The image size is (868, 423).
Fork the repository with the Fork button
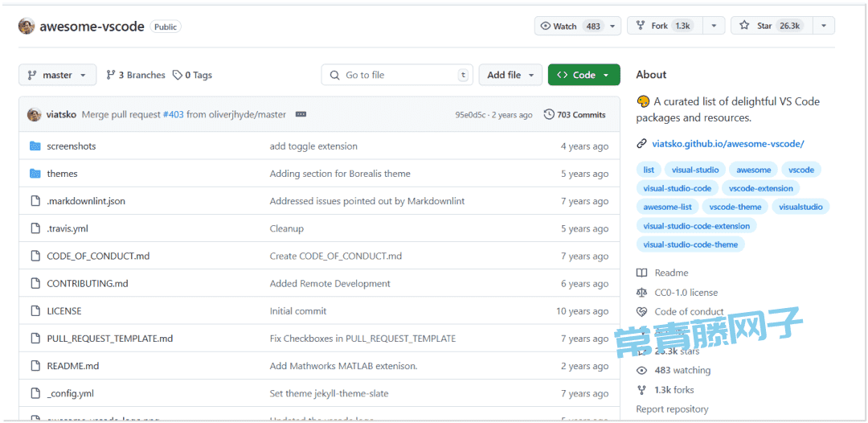tap(665, 26)
